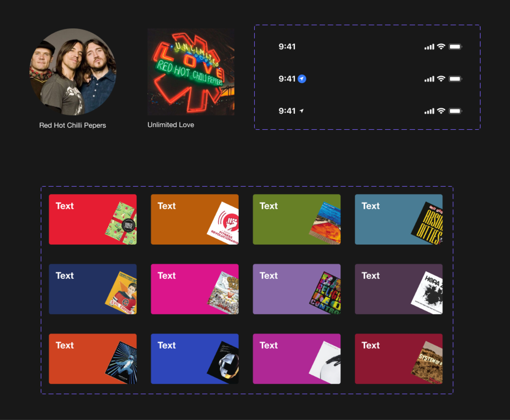Open the royal blue card with Daft Punk helmet cover
The height and width of the screenshot is (420, 510).
click(195, 359)
